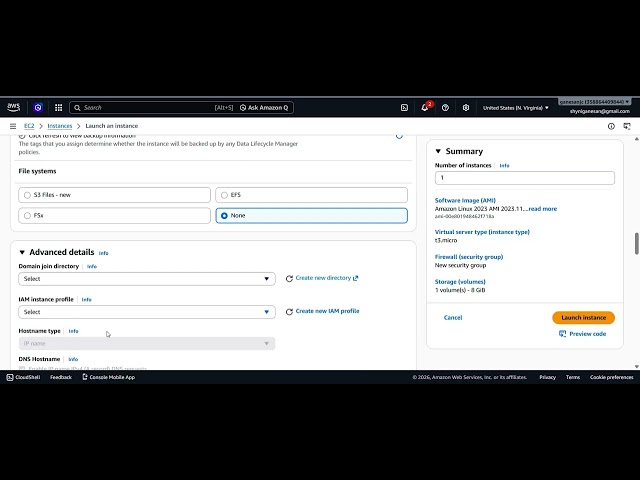This screenshot has width=640, height=480.
Task: Collapse the Advanced details section
Action: pos(22,252)
